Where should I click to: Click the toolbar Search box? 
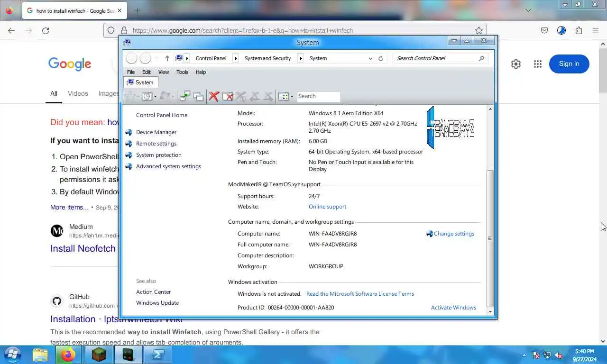pos(318,96)
